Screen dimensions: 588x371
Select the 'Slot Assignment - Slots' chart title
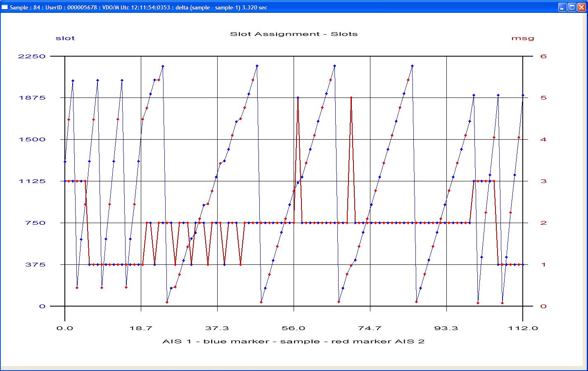pyautogui.click(x=294, y=34)
